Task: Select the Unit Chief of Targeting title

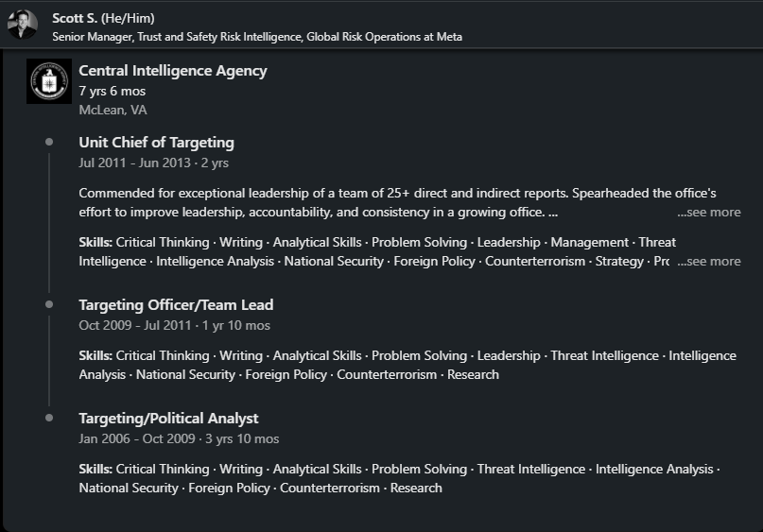Action: tap(156, 143)
